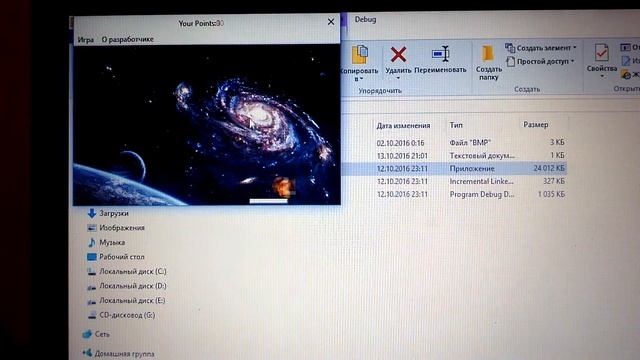Select the Приложение file row

(454, 168)
